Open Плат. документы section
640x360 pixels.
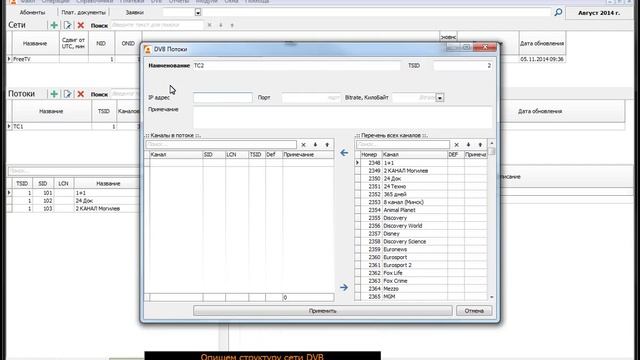point(83,12)
